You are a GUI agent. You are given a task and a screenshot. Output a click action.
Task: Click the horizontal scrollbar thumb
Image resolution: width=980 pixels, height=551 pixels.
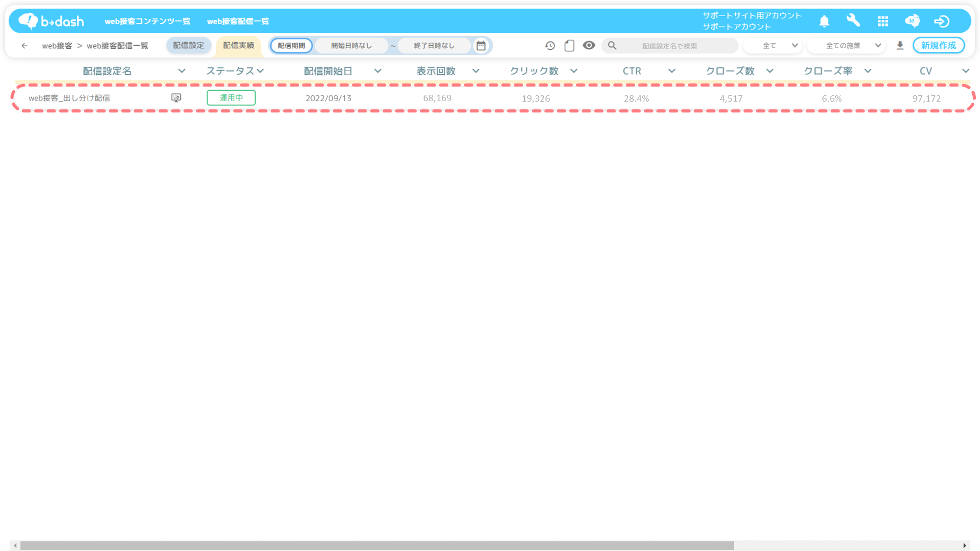pos(377,545)
